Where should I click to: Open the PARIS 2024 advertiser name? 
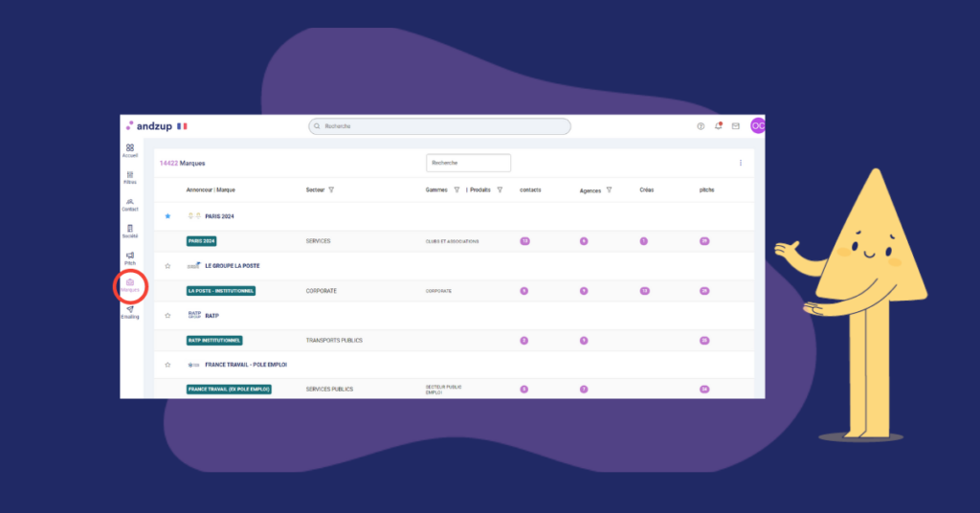tap(219, 216)
